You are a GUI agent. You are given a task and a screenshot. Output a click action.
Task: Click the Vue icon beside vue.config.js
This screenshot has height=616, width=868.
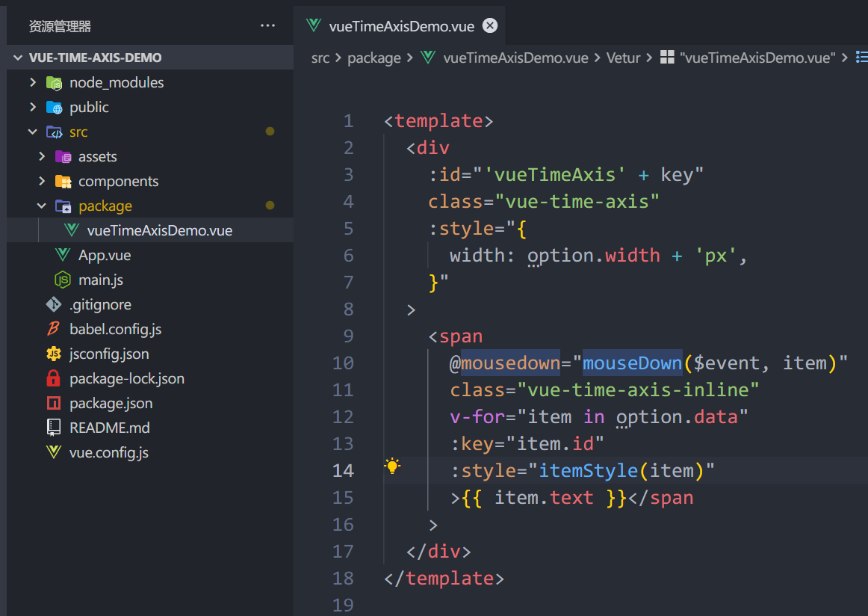pos(54,452)
